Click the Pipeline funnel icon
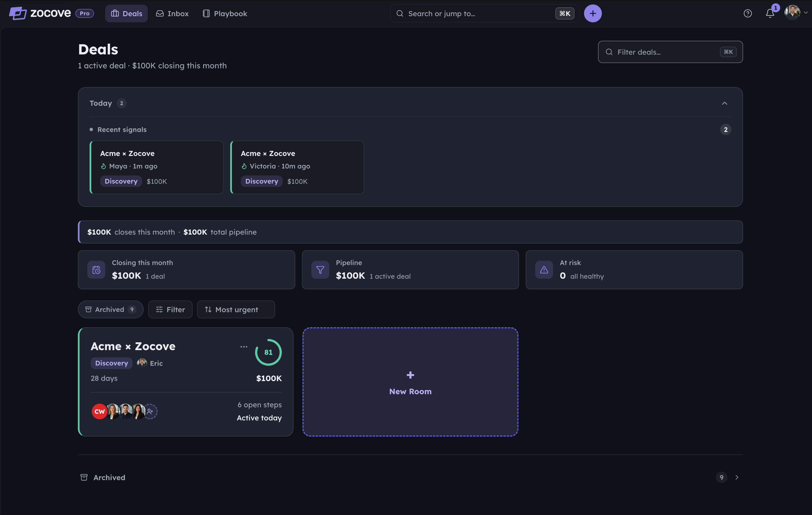The height and width of the screenshot is (515, 812). click(320, 269)
